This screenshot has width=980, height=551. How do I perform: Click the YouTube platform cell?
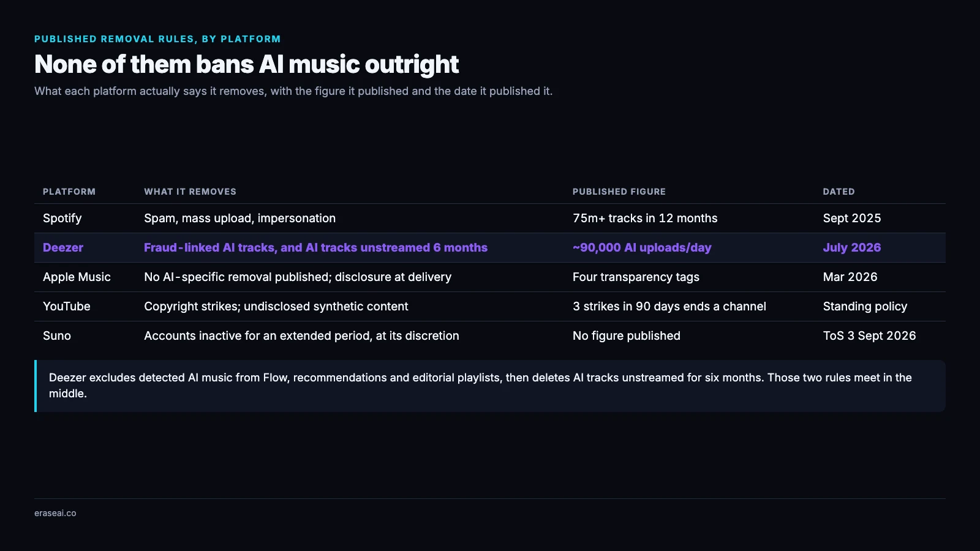pyautogui.click(x=66, y=306)
